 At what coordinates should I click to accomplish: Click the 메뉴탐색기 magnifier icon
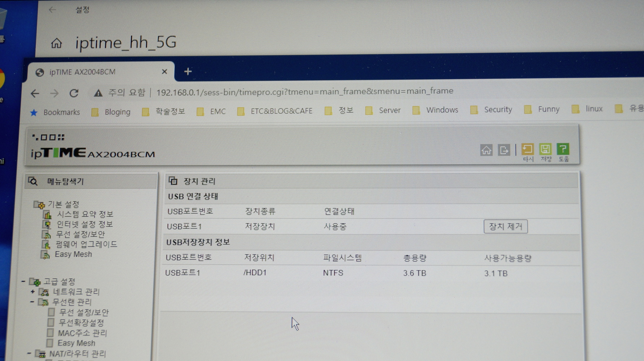click(x=33, y=181)
